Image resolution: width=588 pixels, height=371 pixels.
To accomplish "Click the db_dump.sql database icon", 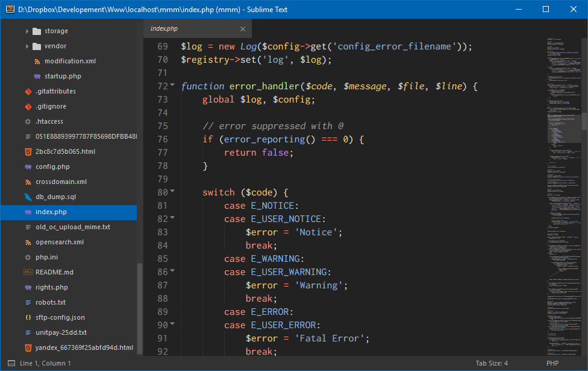I will [28, 197].
